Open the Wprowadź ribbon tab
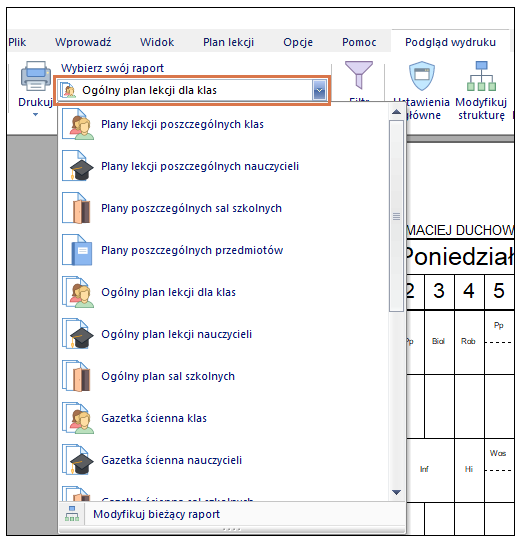Image resolution: width=522 pixels, height=543 pixels. tap(83, 42)
